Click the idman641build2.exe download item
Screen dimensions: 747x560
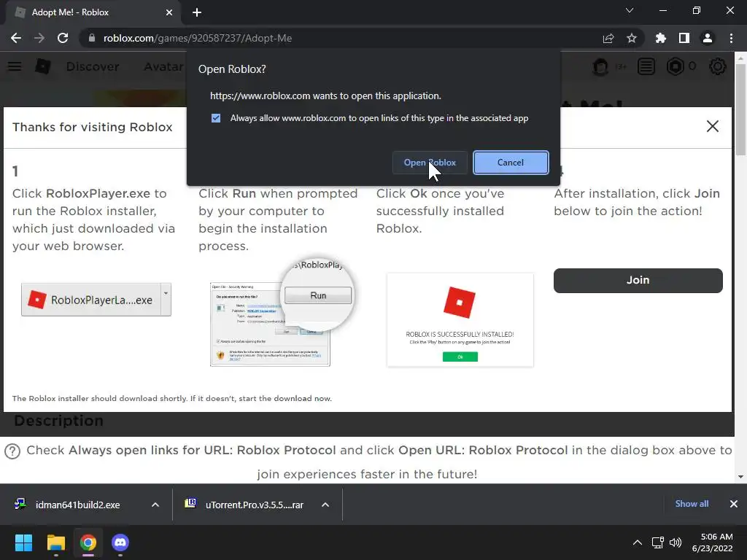[x=76, y=505]
